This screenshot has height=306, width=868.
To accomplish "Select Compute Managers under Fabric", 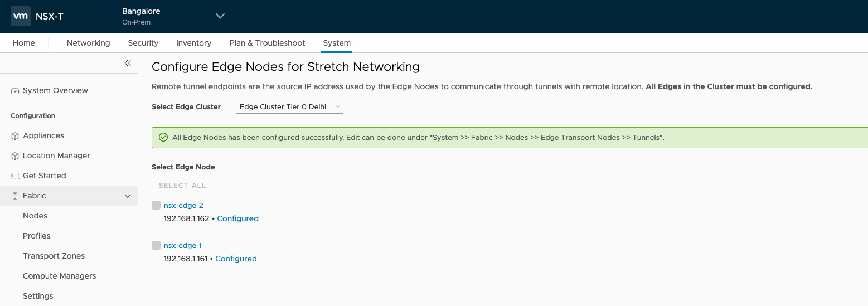I will pyautogui.click(x=59, y=276).
